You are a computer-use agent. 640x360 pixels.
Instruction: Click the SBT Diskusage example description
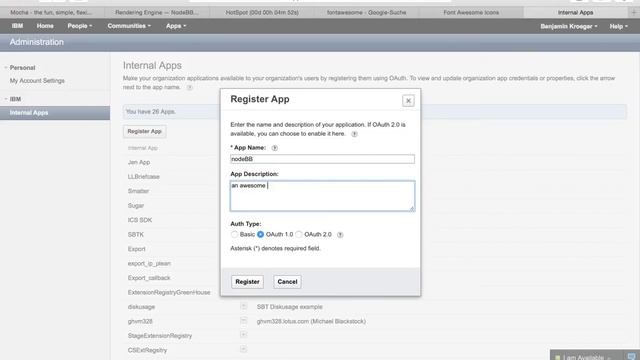pyautogui.click(x=289, y=307)
